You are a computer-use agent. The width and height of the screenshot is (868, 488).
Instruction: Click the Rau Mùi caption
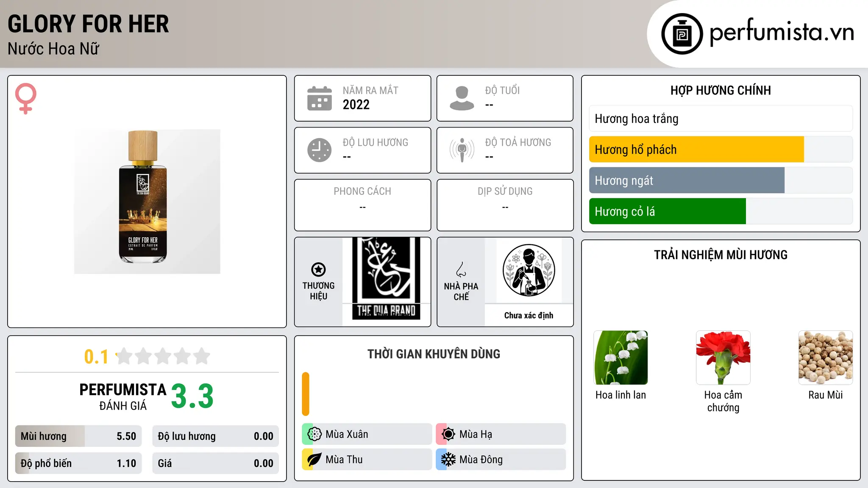point(826,395)
